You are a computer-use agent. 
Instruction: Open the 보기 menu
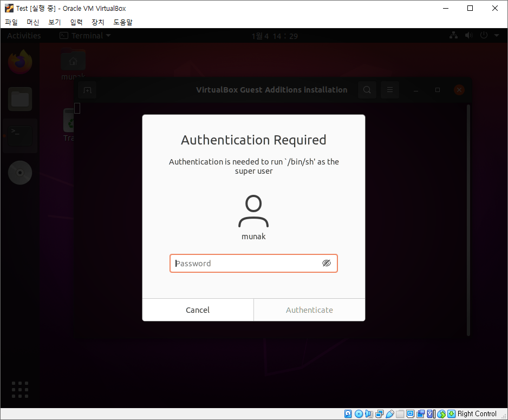point(55,22)
